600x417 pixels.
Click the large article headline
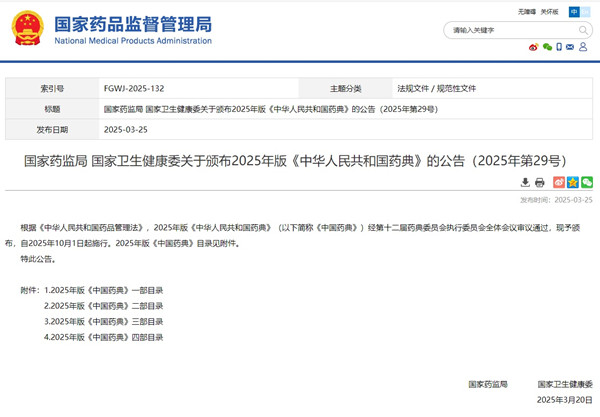(295, 161)
